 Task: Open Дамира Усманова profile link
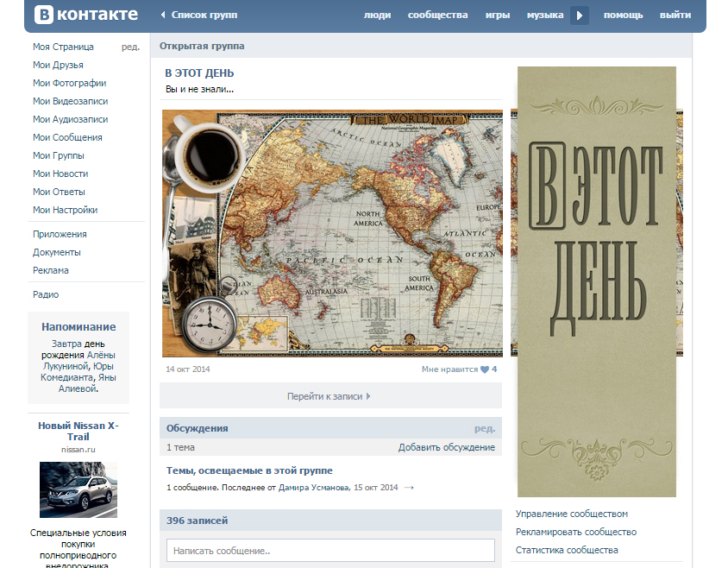point(314,488)
